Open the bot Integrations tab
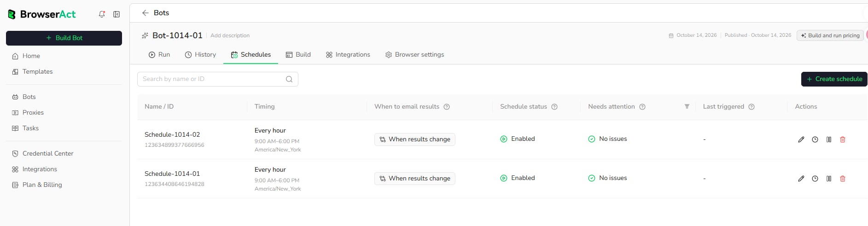 pos(348,54)
